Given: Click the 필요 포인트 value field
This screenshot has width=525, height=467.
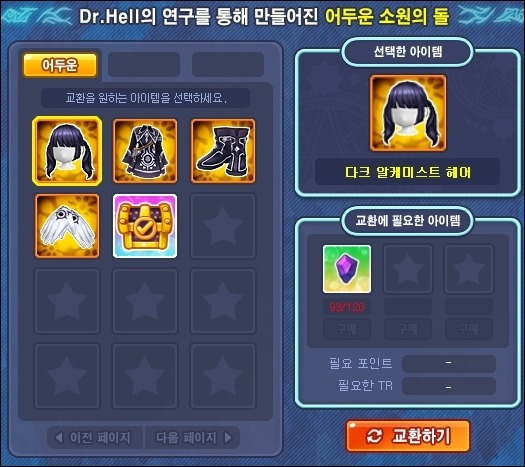Looking at the screenshot, I should click(449, 364).
